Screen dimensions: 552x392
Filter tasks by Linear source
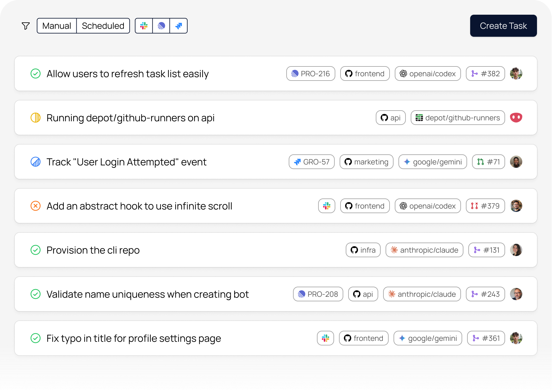click(x=161, y=26)
